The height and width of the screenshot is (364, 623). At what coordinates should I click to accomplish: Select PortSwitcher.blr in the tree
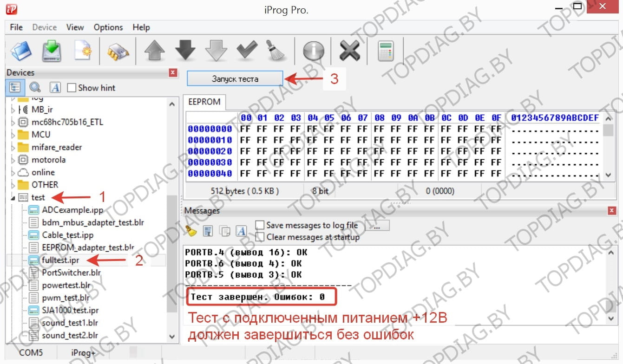coord(71,273)
